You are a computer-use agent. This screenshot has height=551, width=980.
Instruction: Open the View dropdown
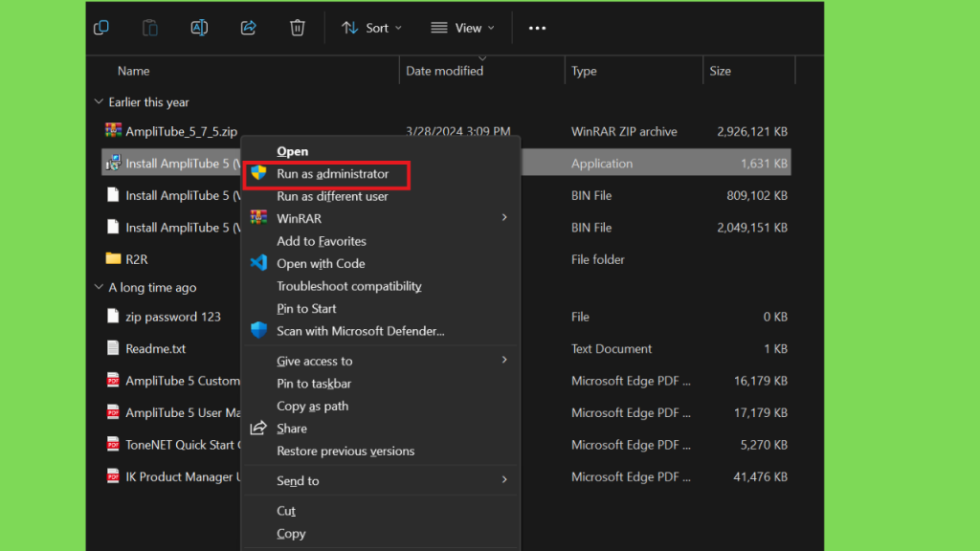(x=463, y=28)
